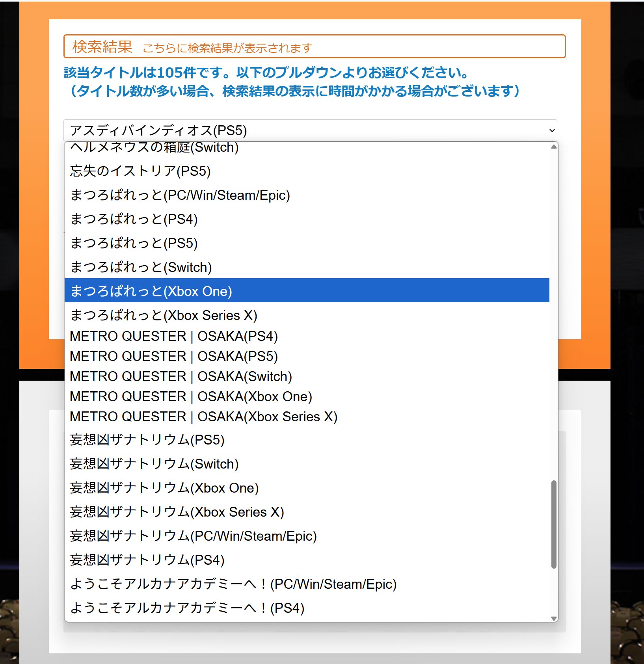Pick METRO QUESTER | OSAKA(Xbox One)

tap(307, 396)
